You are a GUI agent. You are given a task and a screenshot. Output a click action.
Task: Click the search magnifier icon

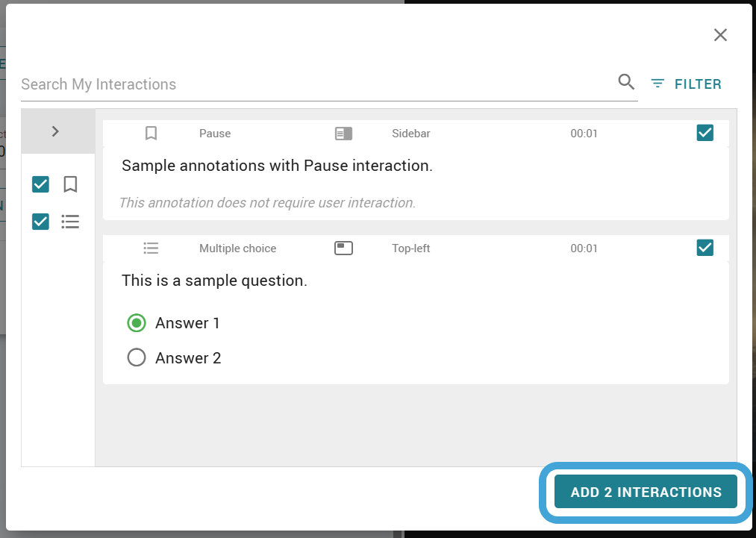tap(626, 82)
